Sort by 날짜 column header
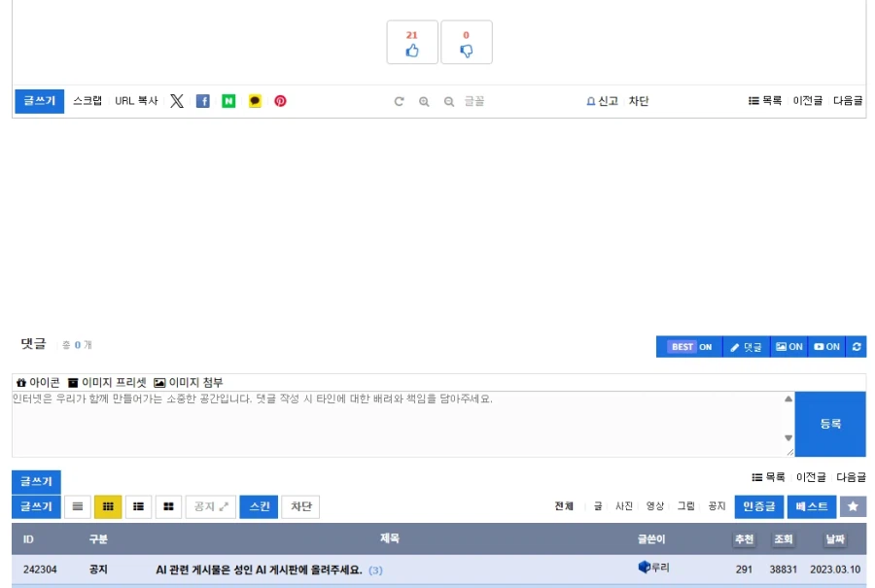The image size is (875, 588). click(x=835, y=538)
